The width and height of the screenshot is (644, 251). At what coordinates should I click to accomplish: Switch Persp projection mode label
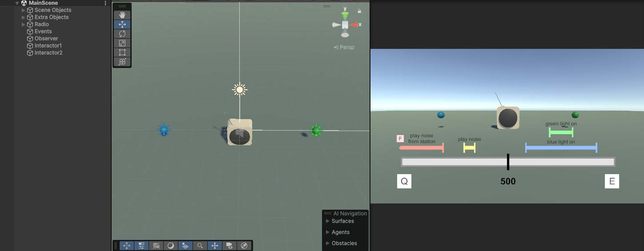[344, 47]
